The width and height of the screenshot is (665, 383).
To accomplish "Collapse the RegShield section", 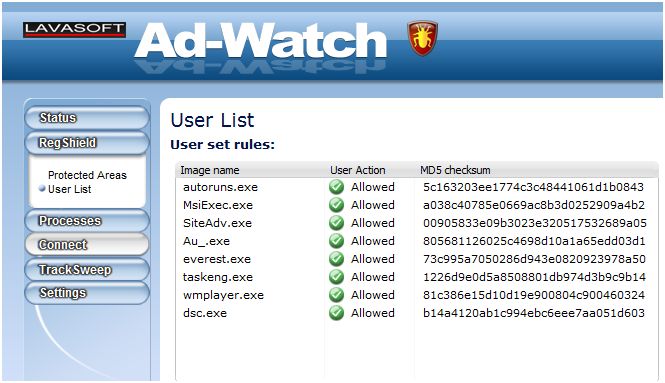I will [87, 143].
